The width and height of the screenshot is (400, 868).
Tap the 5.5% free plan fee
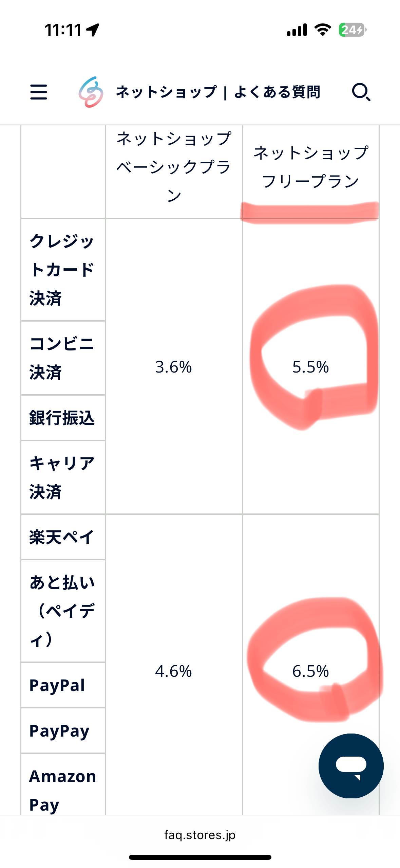(x=310, y=367)
